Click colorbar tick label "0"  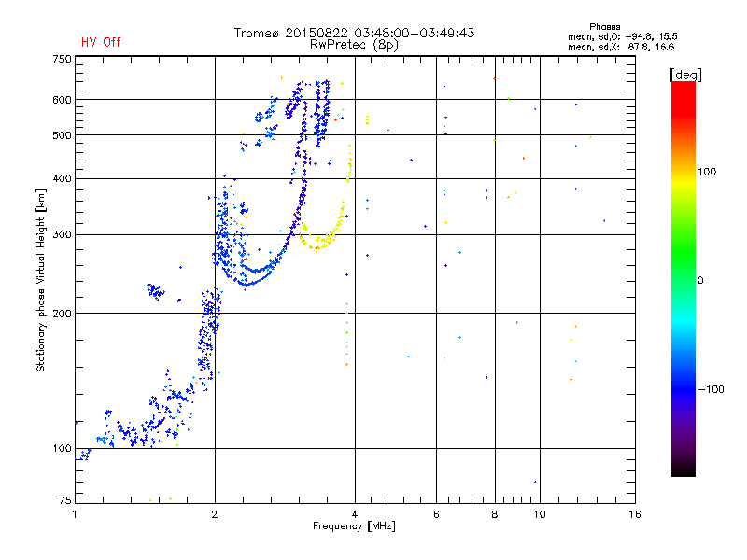pyautogui.click(x=700, y=281)
